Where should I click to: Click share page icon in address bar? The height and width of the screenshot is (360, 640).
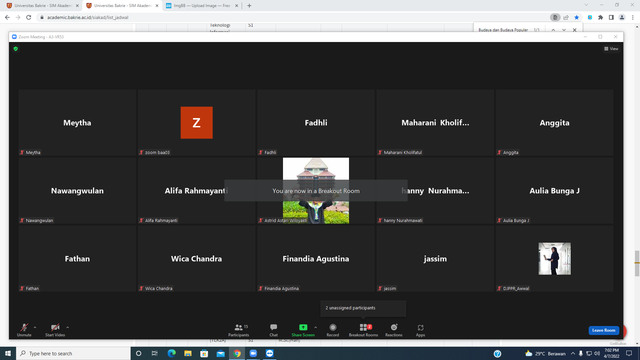coord(566,18)
